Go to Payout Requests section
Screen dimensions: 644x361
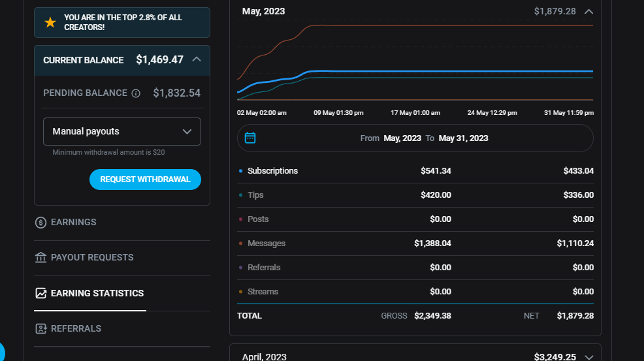click(92, 258)
